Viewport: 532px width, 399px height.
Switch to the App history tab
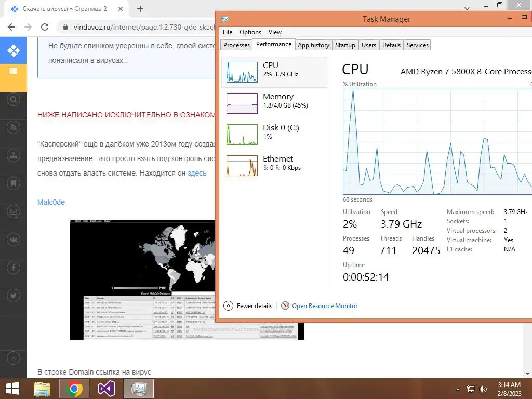pyautogui.click(x=313, y=45)
